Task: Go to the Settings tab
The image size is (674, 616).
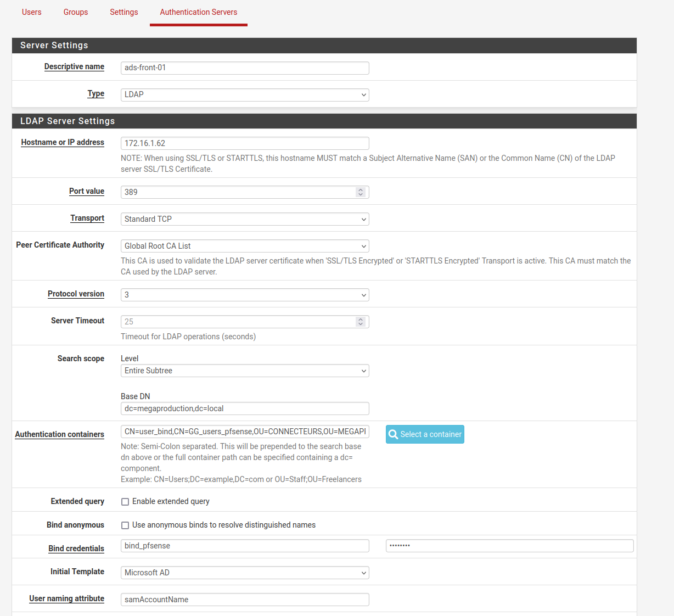Action: tap(124, 12)
